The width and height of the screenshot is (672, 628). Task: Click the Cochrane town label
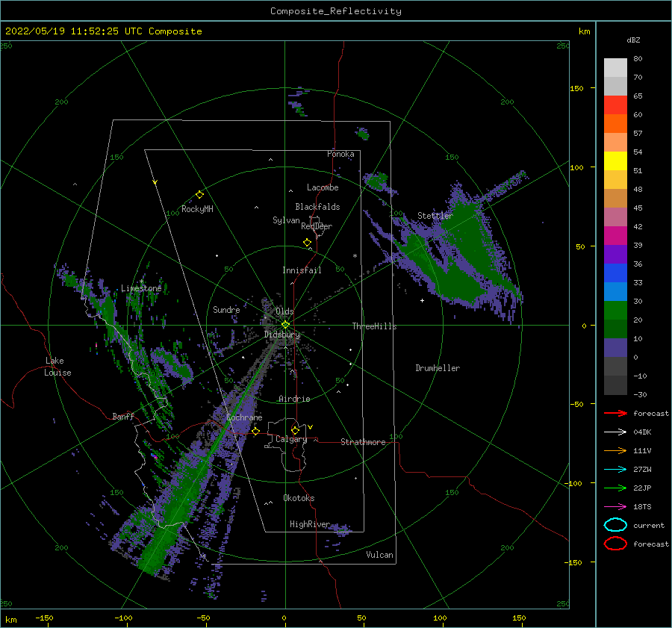tap(244, 417)
